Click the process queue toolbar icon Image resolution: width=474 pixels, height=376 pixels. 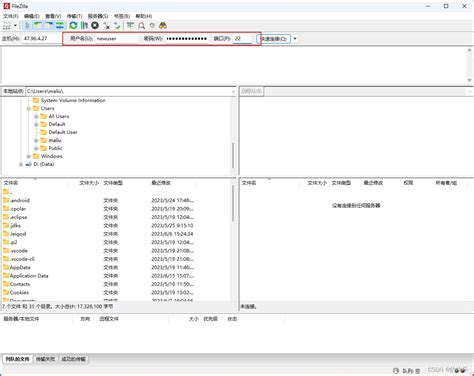pyautogui.click(x=84, y=25)
